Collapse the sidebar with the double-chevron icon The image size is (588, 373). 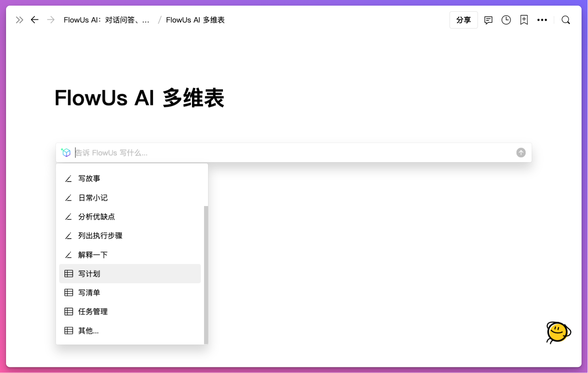pyautogui.click(x=19, y=19)
